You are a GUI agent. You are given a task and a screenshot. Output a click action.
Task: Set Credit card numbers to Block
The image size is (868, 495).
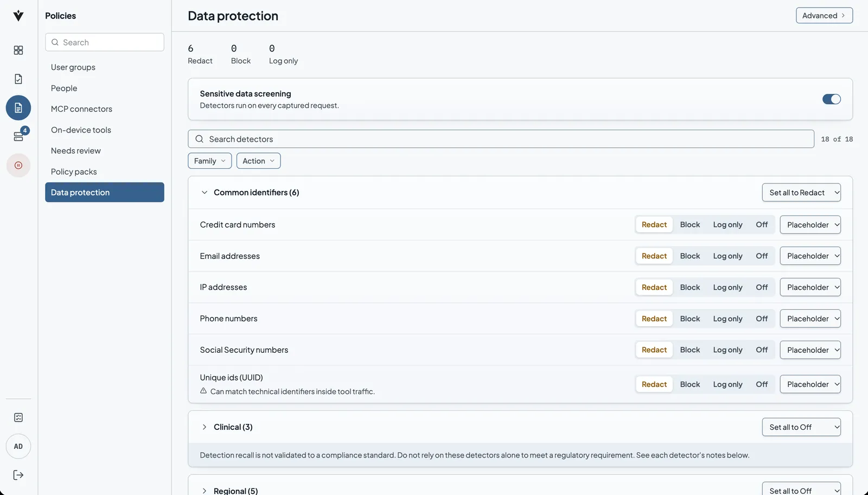pos(690,225)
